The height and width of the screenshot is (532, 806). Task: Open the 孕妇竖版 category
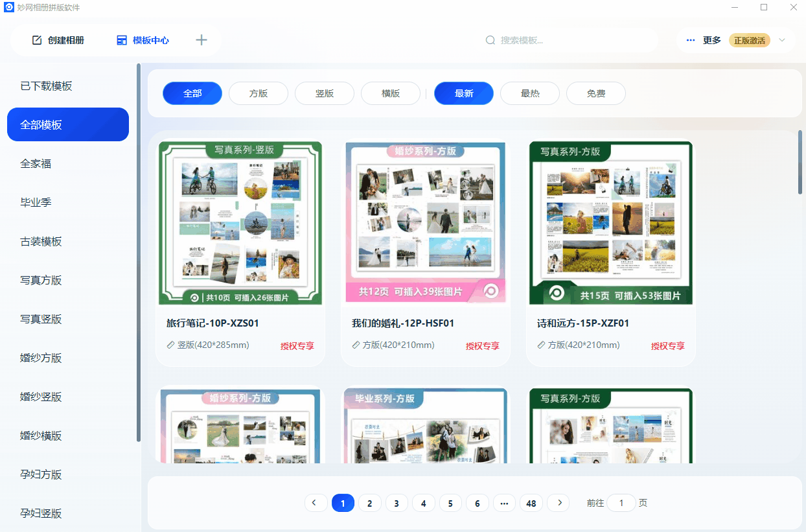pyautogui.click(x=68, y=513)
